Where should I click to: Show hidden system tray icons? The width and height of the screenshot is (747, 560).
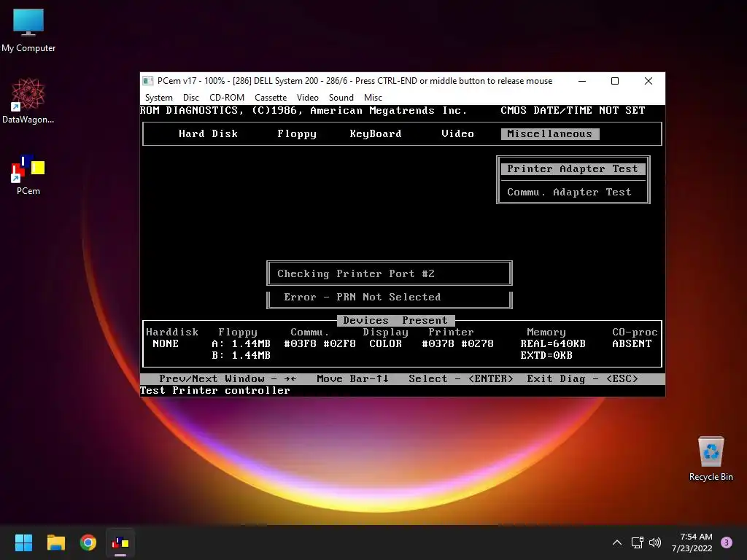pos(617,542)
